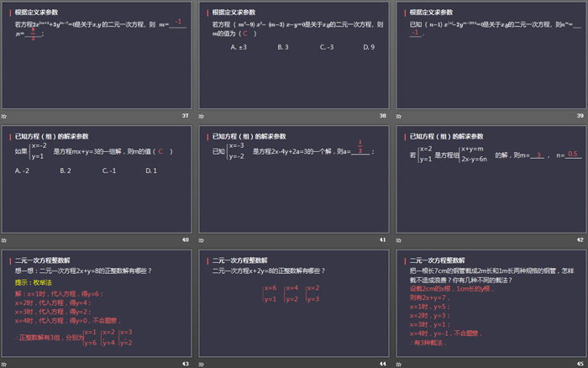Viewport: 588px width, 368px height.
Task: Click the animation star icon under slide 45
Action: point(399,365)
